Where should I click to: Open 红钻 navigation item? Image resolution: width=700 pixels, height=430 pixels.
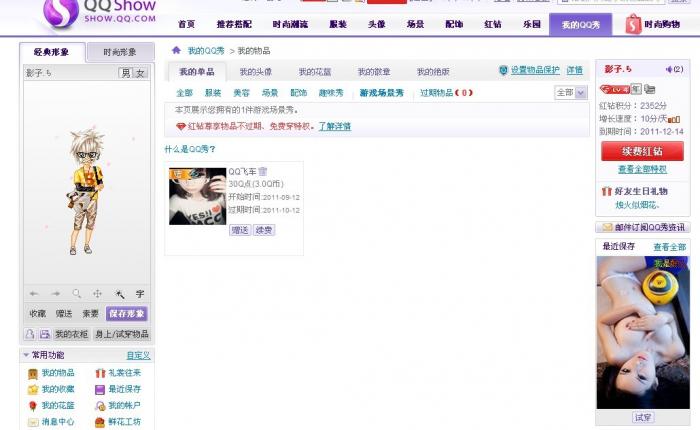493,24
